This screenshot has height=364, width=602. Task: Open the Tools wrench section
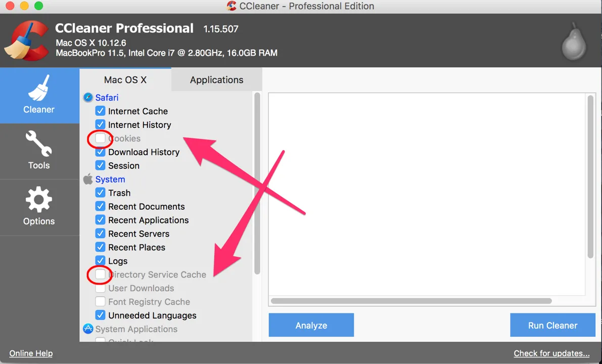click(39, 151)
